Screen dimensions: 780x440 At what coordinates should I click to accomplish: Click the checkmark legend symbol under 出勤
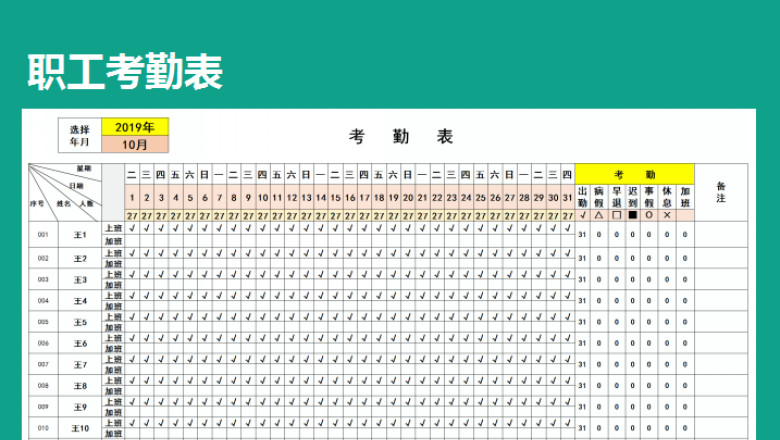[583, 216]
